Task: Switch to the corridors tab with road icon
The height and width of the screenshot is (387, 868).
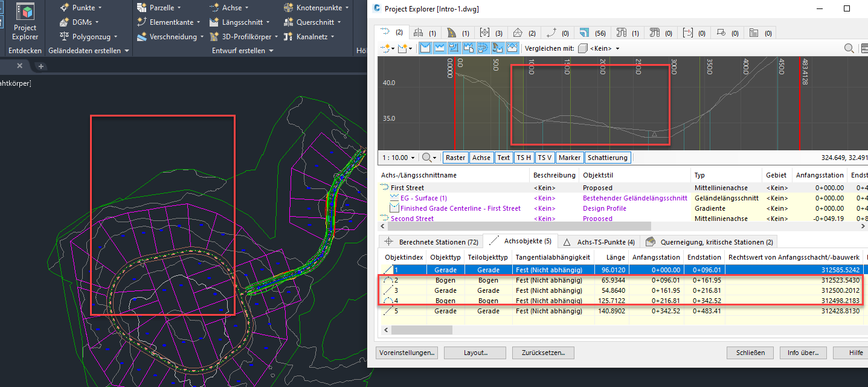Action: click(452, 33)
